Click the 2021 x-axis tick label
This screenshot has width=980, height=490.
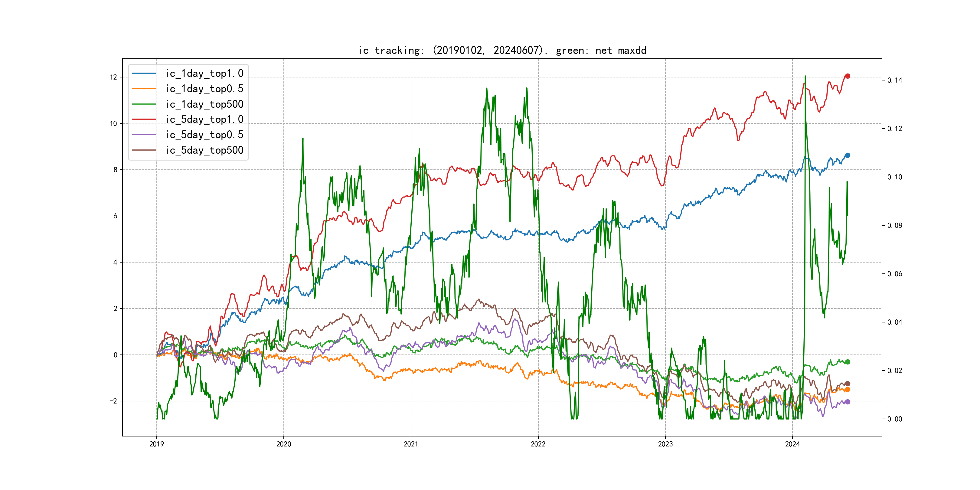point(410,444)
